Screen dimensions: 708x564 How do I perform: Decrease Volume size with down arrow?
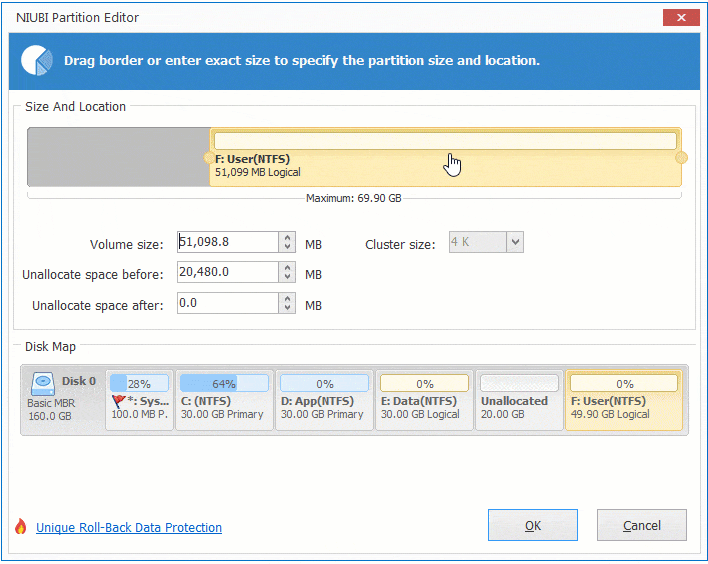click(x=288, y=247)
